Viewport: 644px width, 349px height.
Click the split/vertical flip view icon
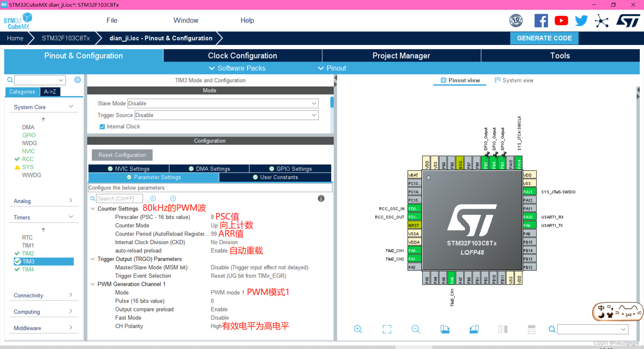tap(532, 329)
